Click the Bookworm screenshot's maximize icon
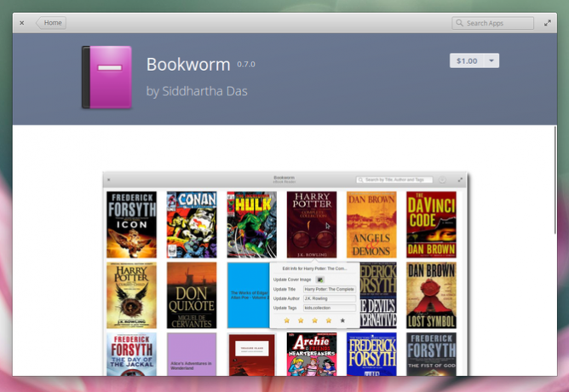The width and height of the screenshot is (569, 392). (x=460, y=180)
